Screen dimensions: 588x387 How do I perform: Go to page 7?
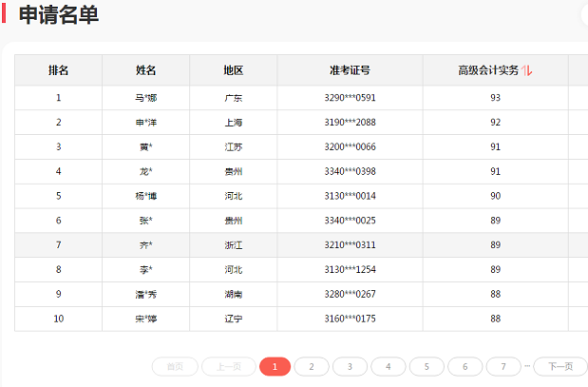(503, 366)
